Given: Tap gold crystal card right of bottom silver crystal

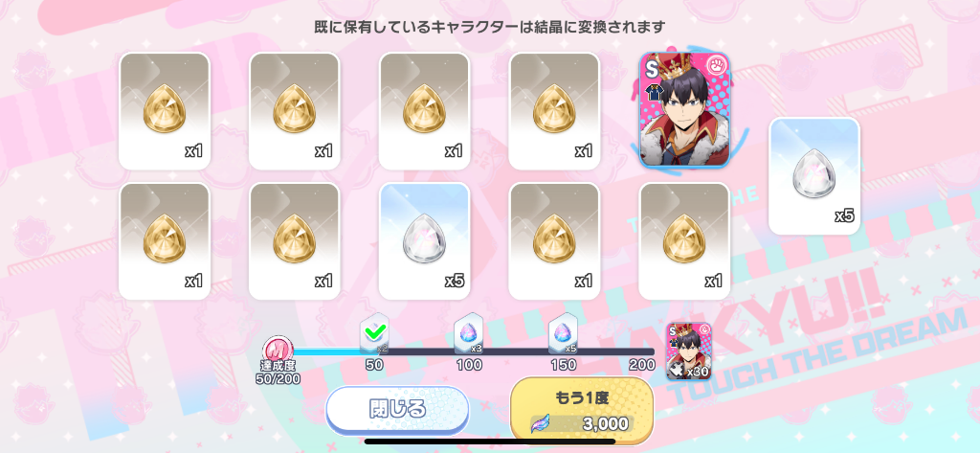Looking at the screenshot, I should click(x=554, y=241).
